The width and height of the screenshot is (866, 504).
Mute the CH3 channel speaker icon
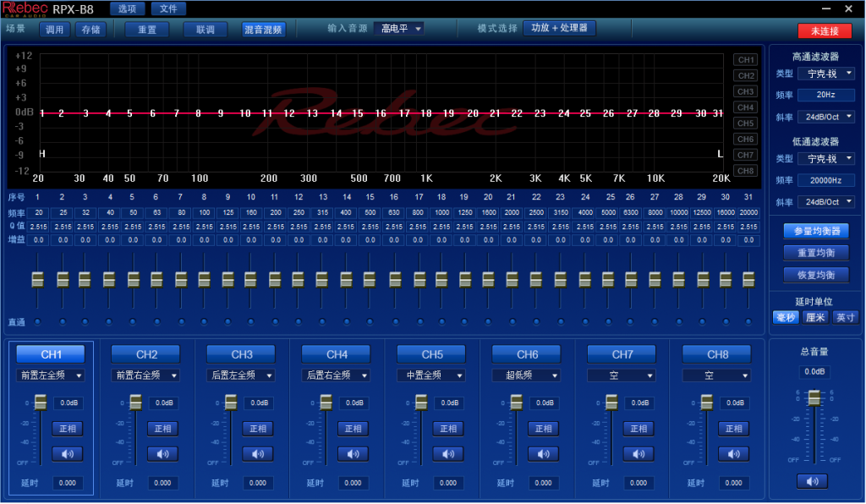pos(258,454)
